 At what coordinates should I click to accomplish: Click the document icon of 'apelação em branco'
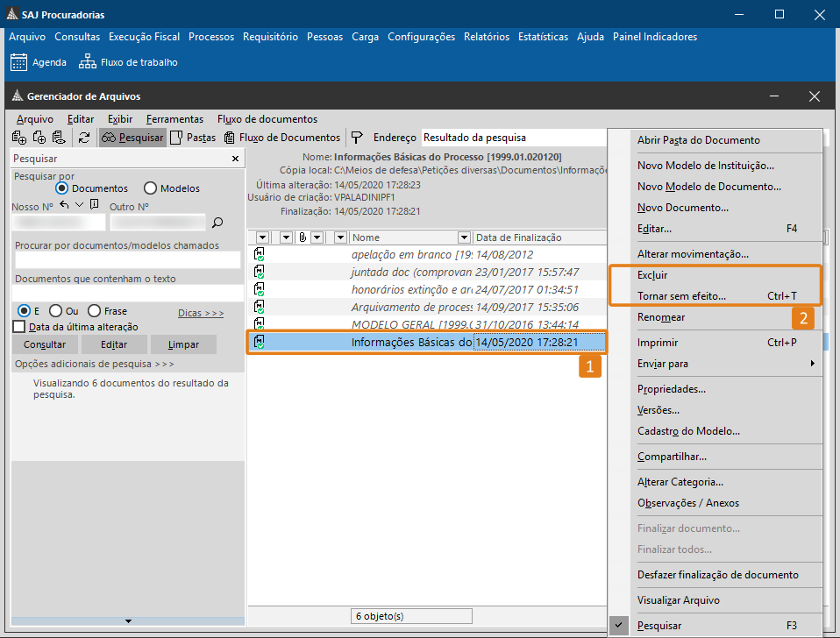[x=260, y=254]
